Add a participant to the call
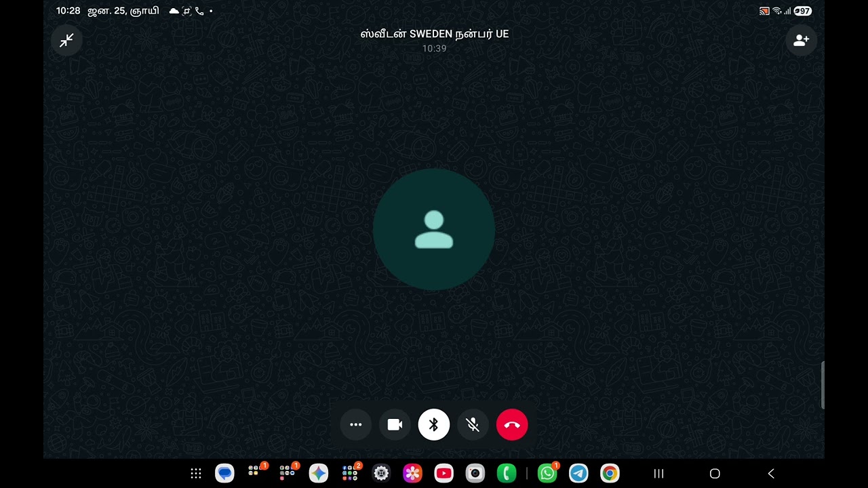The image size is (868, 488). point(801,41)
